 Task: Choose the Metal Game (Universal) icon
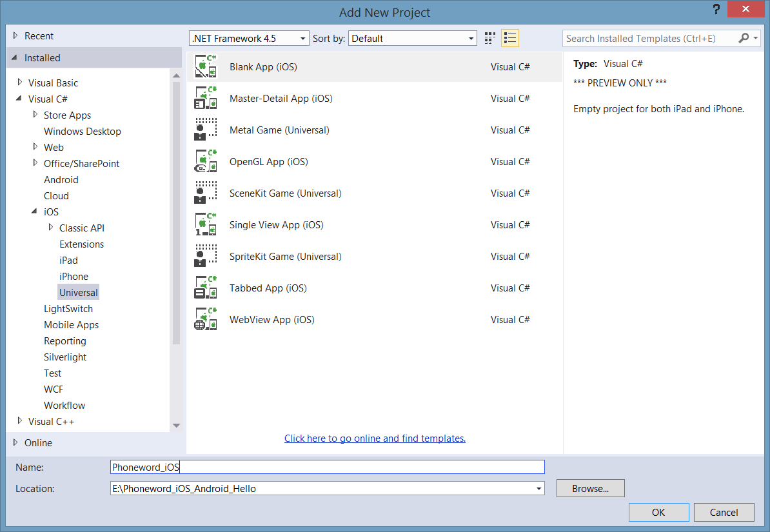tap(206, 130)
